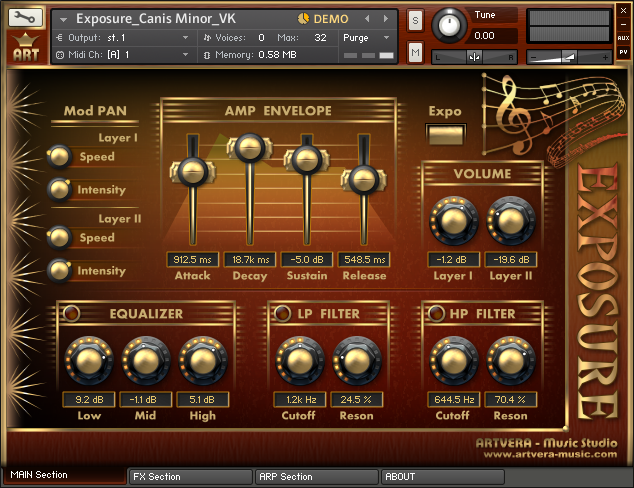Click the Equalizer Mid knob
The image size is (634, 488).
click(x=146, y=361)
